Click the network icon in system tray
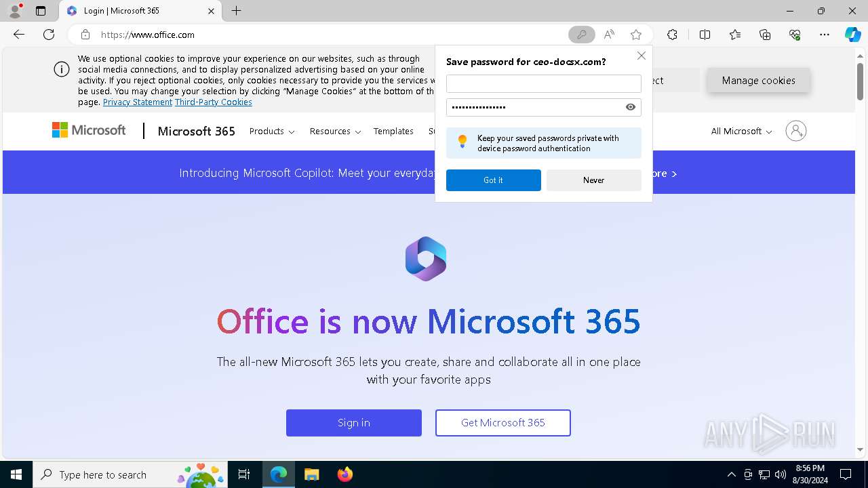 pos(764,474)
